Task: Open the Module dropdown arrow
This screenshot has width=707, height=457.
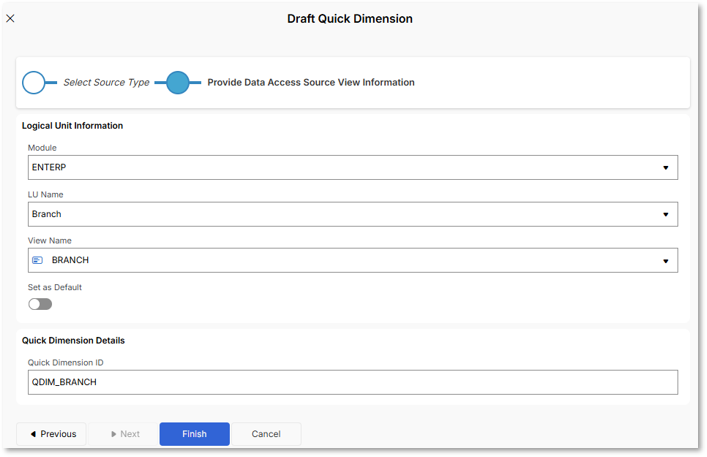Action: (x=666, y=168)
